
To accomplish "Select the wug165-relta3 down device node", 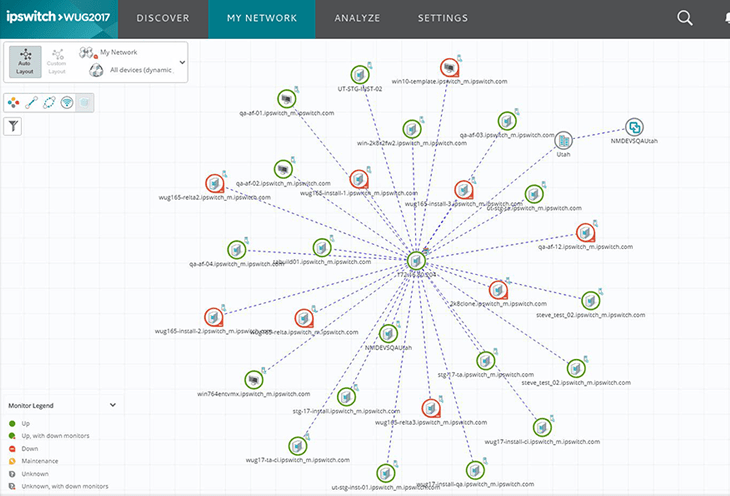I will [x=431, y=408].
